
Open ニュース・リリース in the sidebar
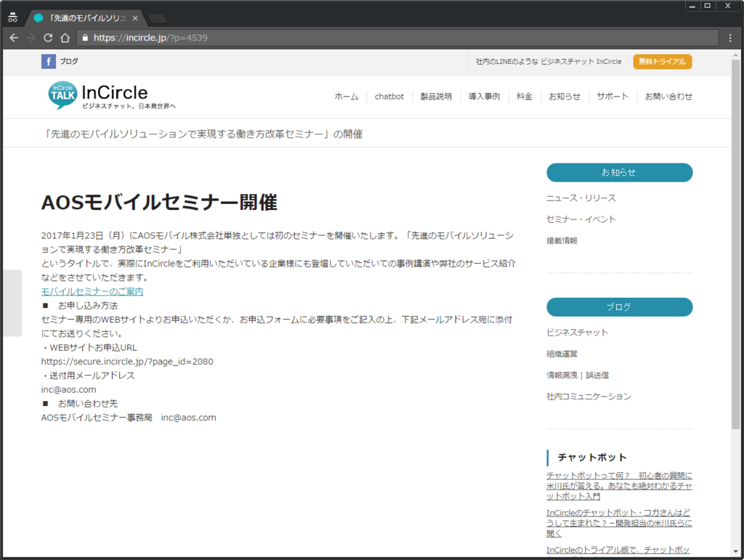(581, 198)
